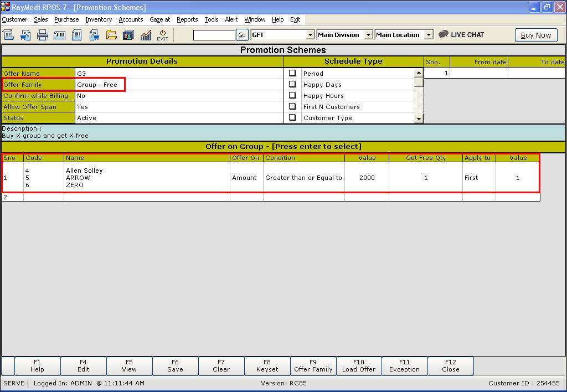Click the rising bar chart icon

(146, 35)
